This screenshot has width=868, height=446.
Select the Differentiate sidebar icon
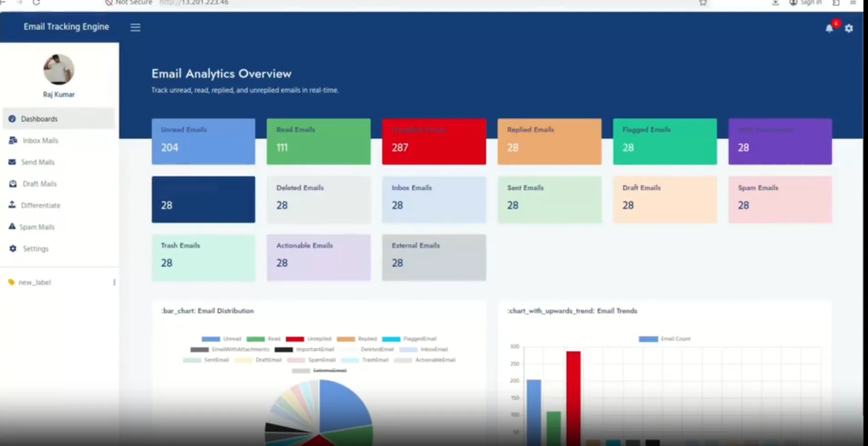click(x=12, y=205)
